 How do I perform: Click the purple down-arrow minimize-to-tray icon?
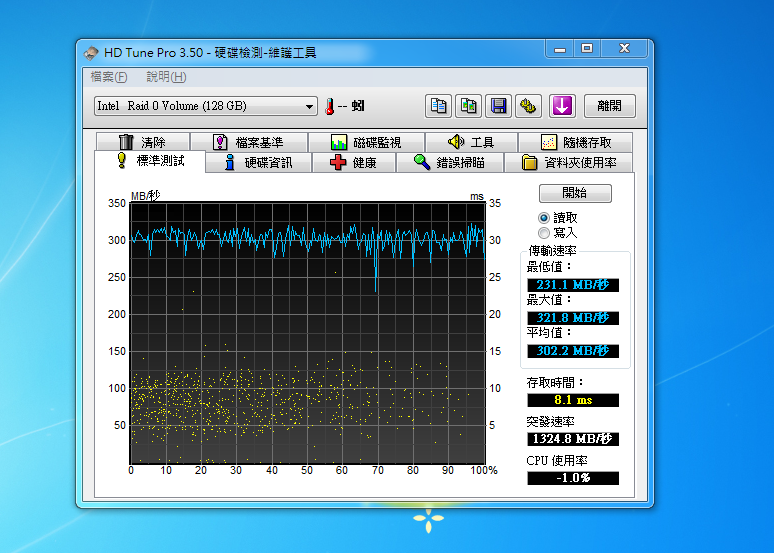[x=563, y=105]
